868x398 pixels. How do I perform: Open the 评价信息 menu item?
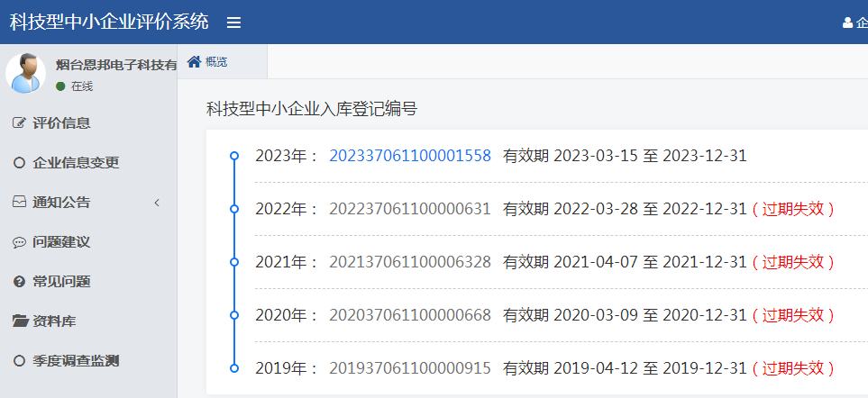point(61,123)
